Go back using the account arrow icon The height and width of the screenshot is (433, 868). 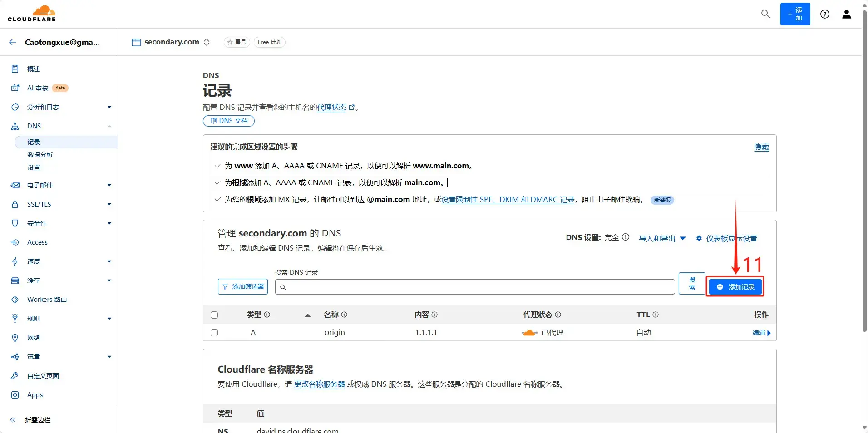click(x=13, y=42)
